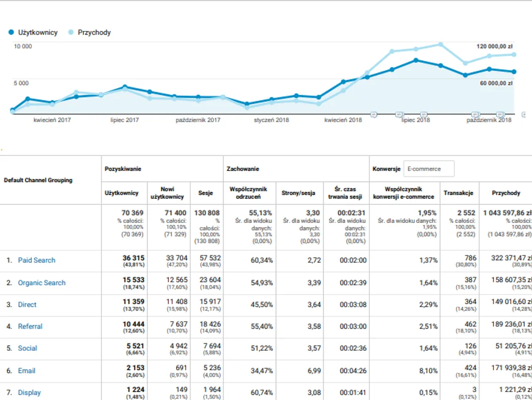Image resolution: width=532 pixels, height=400 pixels.
Task: Open the Email channel report
Action: 26,371
